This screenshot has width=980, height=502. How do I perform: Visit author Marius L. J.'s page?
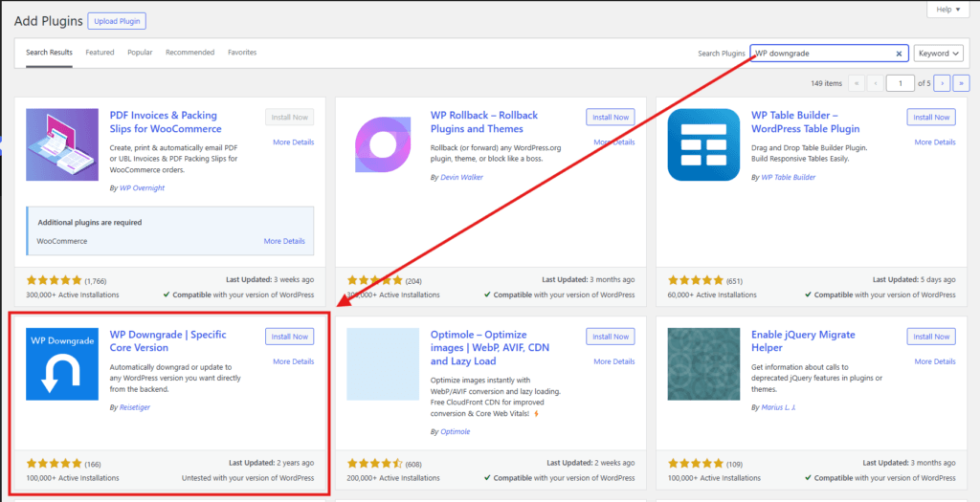point(779,407)
